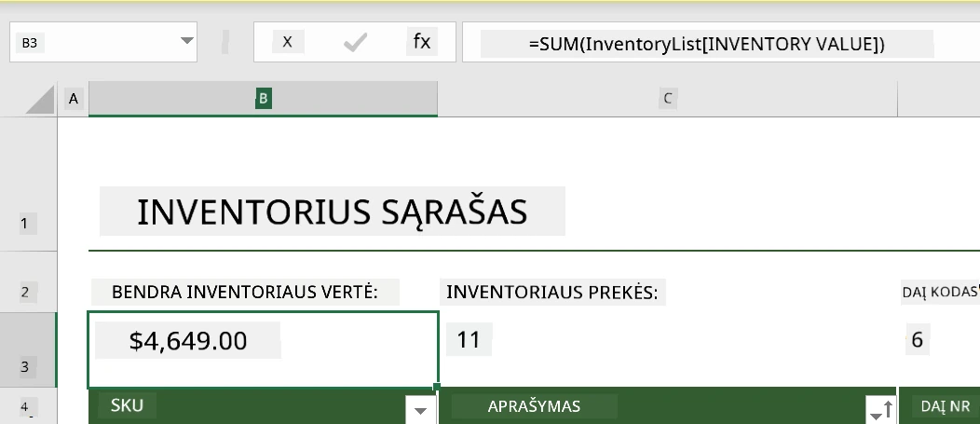Click the INVENTORIUS SĄRAŠAS title cell
The image size is (980, 424).
pyautogui.click(x=332, y=212)
